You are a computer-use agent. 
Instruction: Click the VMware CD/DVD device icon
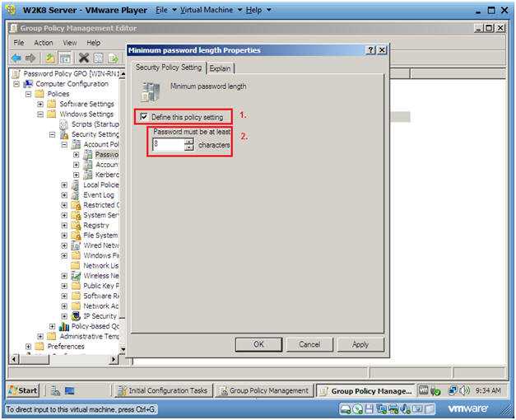tap(357, 409)
